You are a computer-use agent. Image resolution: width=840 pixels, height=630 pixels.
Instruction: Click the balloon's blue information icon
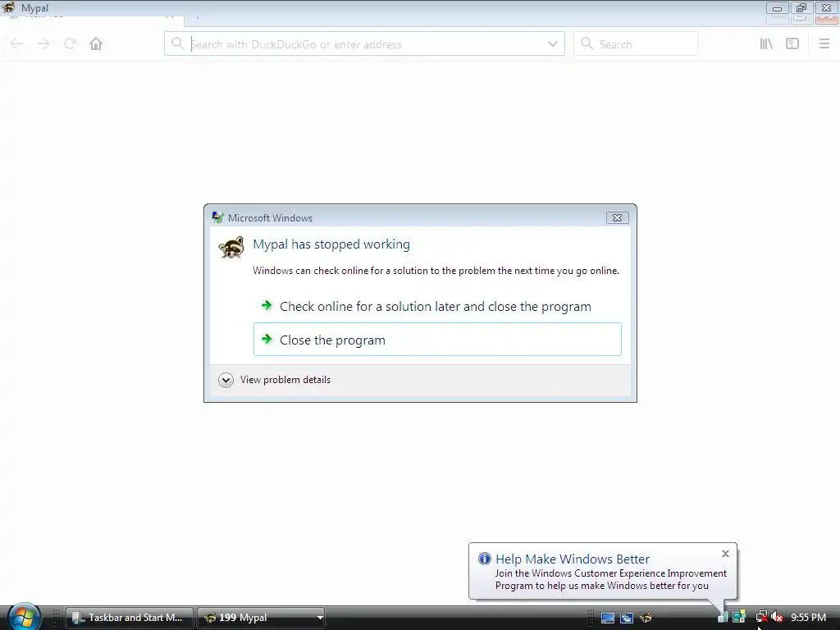click(x=484, y=559)
